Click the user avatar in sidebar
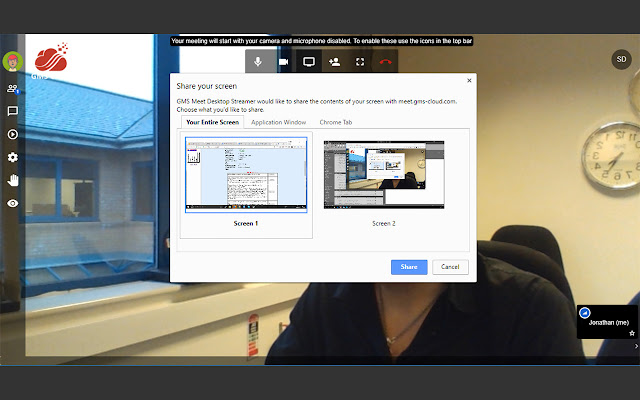This screenshot has width=640, height=400. tap(13, 62)
